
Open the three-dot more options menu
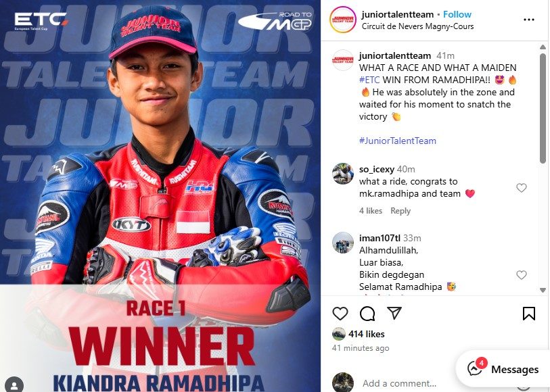point(528,20)
